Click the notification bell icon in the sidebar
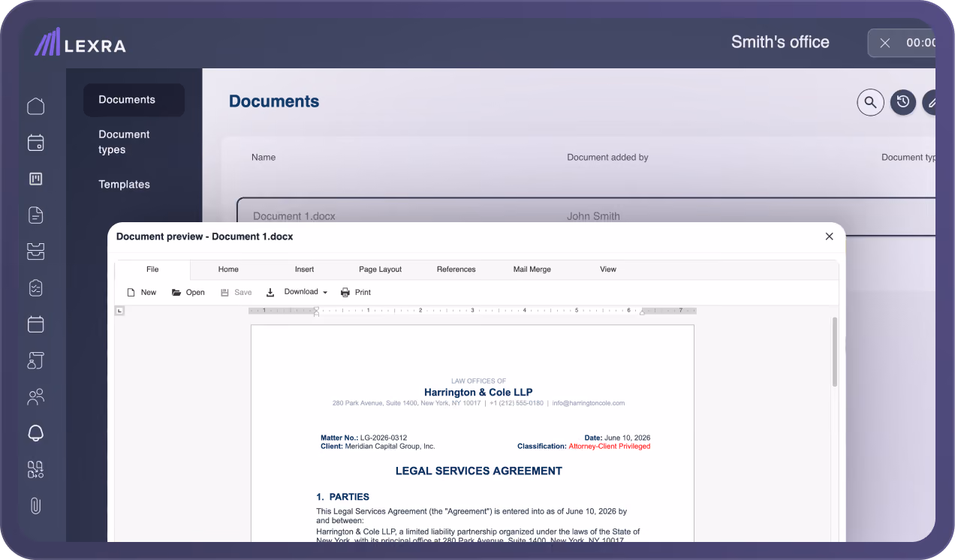Screen dimensions: 955x560 35,433
